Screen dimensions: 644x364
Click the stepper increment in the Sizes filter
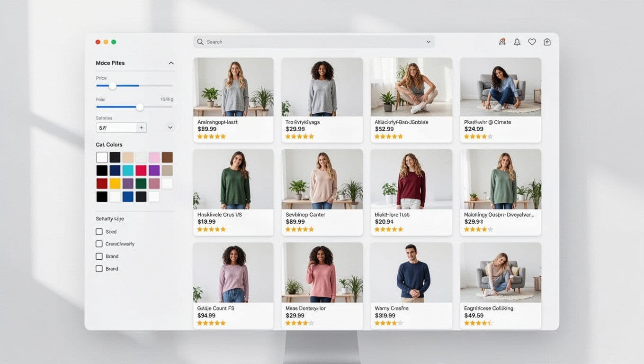pos(141,127)
